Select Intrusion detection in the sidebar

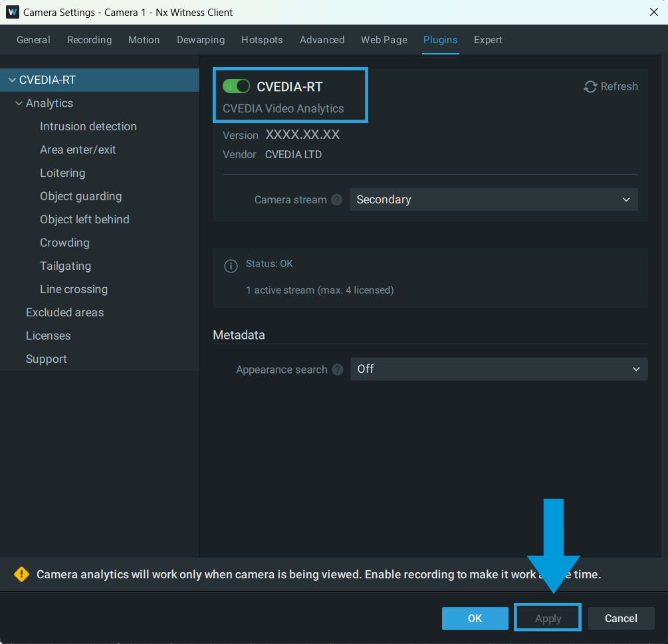[x=88, y=126]
